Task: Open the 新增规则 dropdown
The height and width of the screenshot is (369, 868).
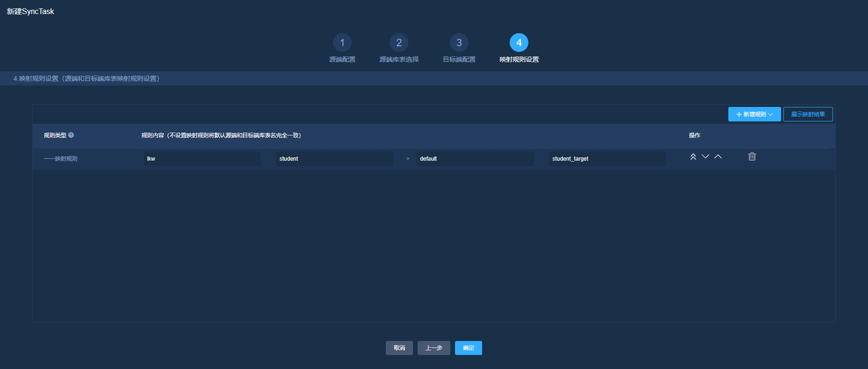Action: click(x=754, y=114)
